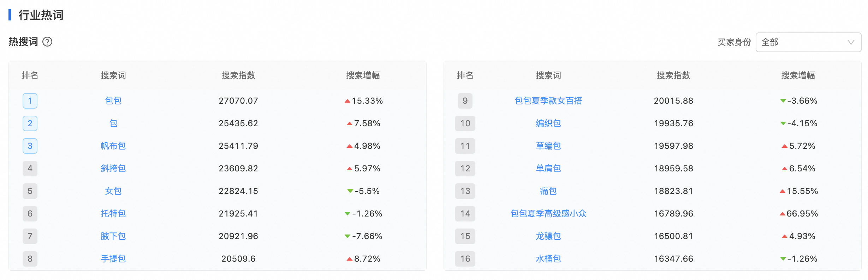The width and height of the screenshot is (868, 280).
Task: Click the rank 3 badge icon
Action: (30, 146)
